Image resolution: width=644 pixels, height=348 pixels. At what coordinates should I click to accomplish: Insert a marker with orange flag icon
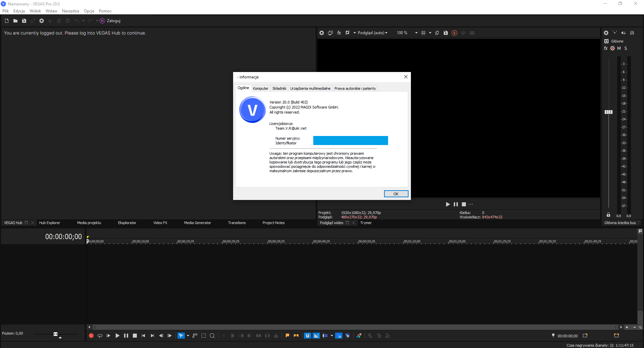click(x=287, y=336)
